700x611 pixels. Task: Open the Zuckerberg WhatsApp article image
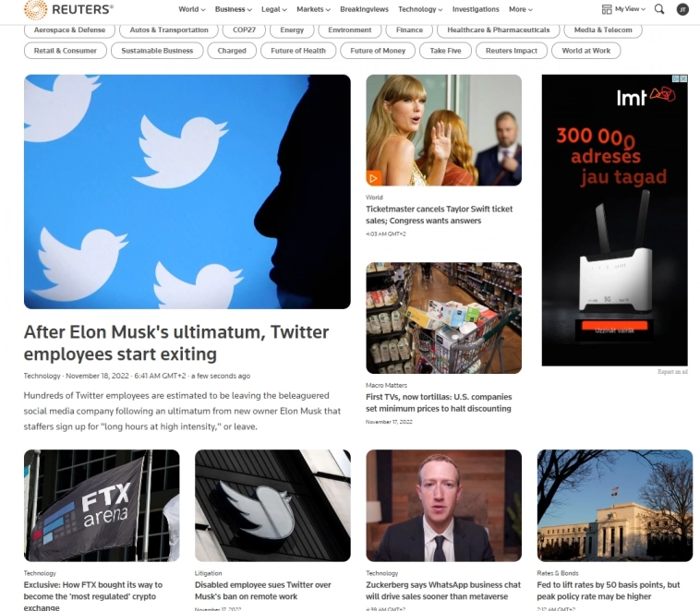coord(444,505)
